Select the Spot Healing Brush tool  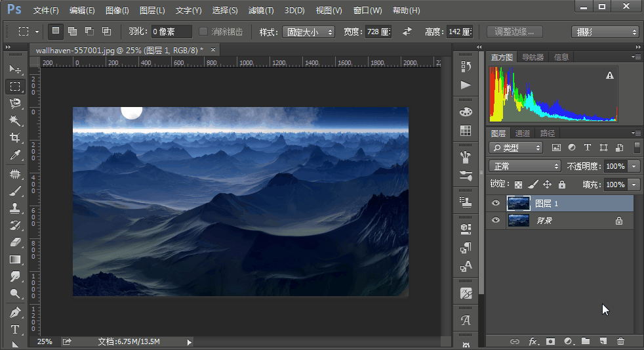(x=15, y=174)
